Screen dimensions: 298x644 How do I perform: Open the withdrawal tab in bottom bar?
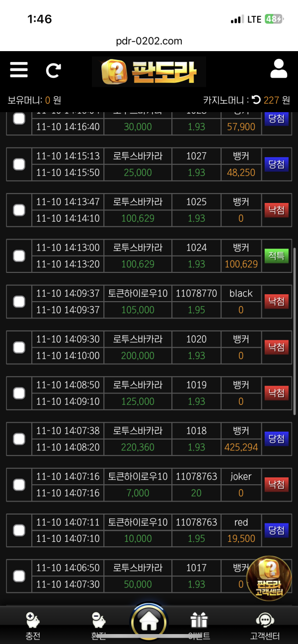click(x=98, y=624)
